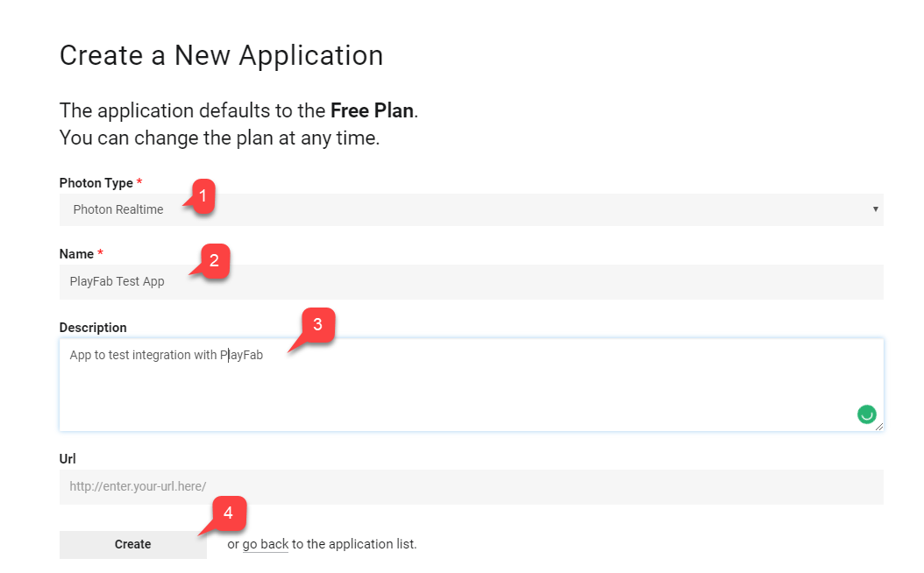Click the Create button
The image size is (924, 573).
point(132,544)
